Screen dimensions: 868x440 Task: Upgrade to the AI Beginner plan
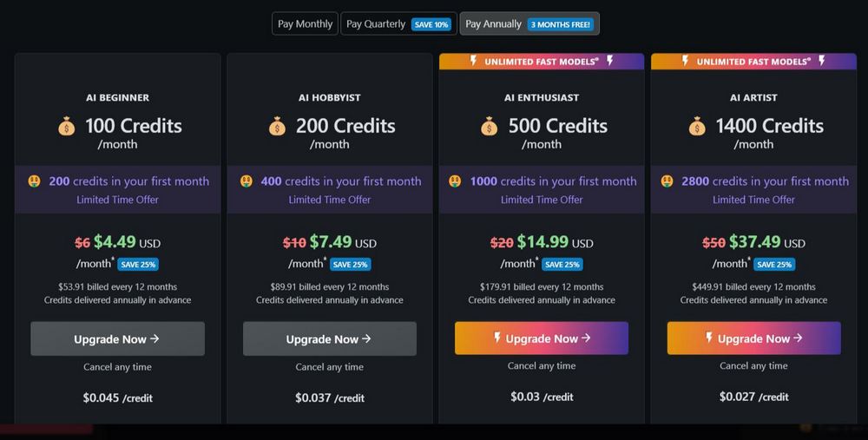point(117,338)
